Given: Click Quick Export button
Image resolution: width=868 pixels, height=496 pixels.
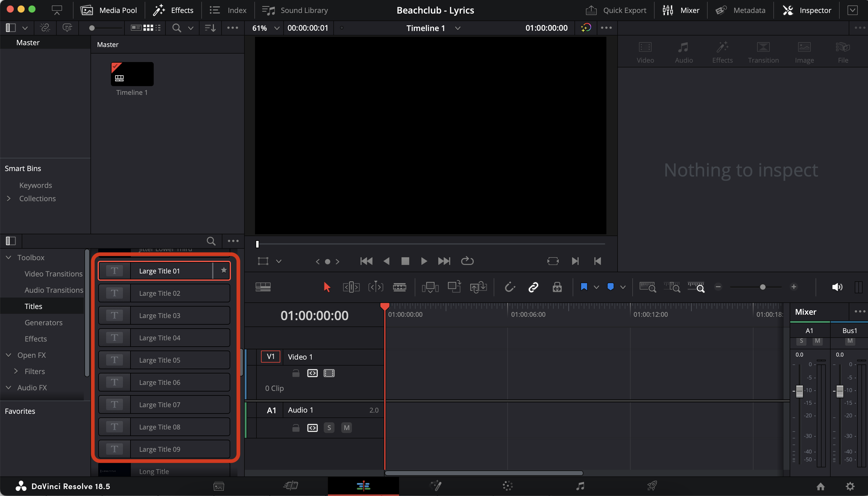Looking at the screenshot, I should (x=616, y=10).
